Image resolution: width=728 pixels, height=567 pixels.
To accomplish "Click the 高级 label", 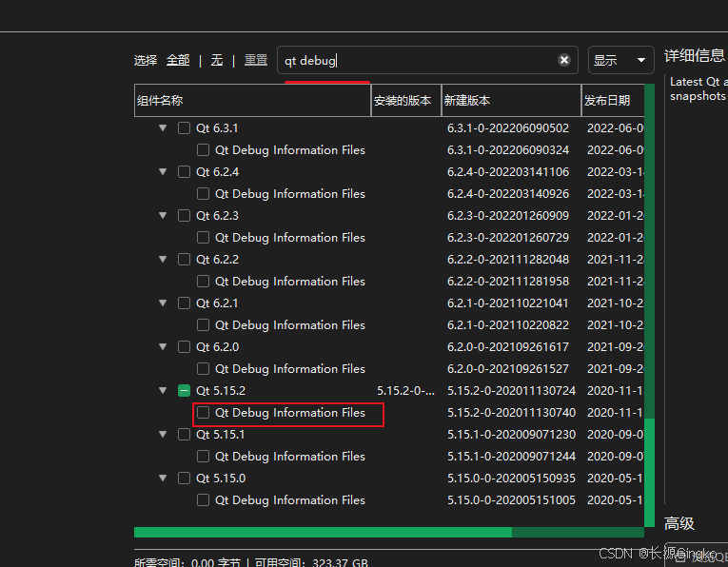I will [x=679, y=523].
